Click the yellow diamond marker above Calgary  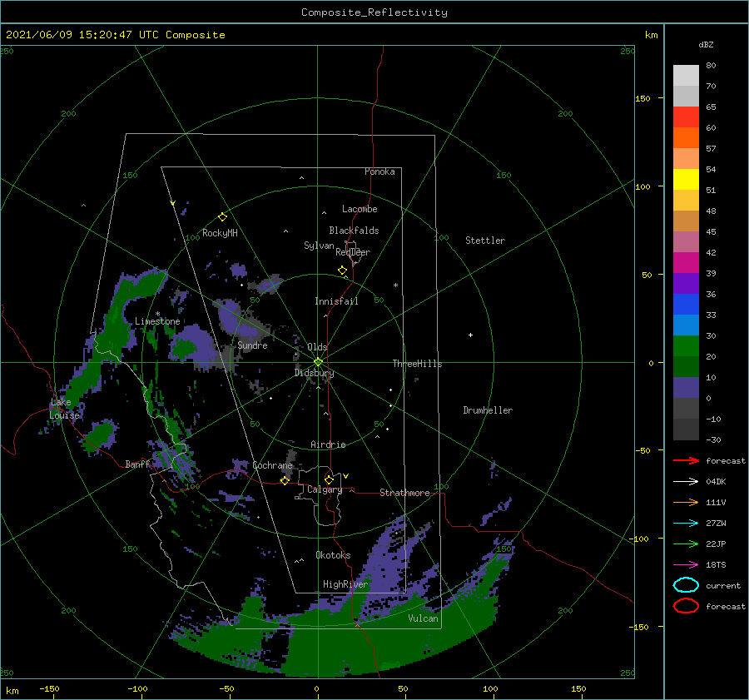[x=329, y=479]
